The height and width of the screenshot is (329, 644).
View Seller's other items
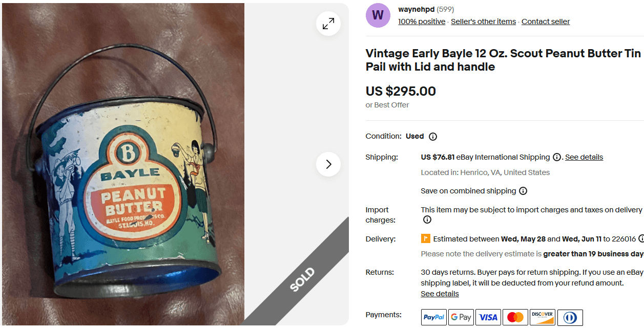(483, 21)
